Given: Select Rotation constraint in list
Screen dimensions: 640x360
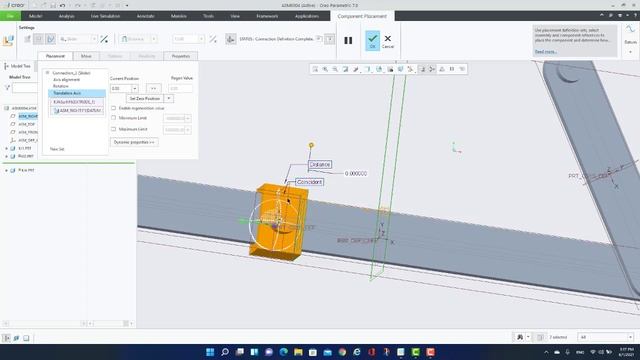Looking at the screenshot, I should point(61,86).
